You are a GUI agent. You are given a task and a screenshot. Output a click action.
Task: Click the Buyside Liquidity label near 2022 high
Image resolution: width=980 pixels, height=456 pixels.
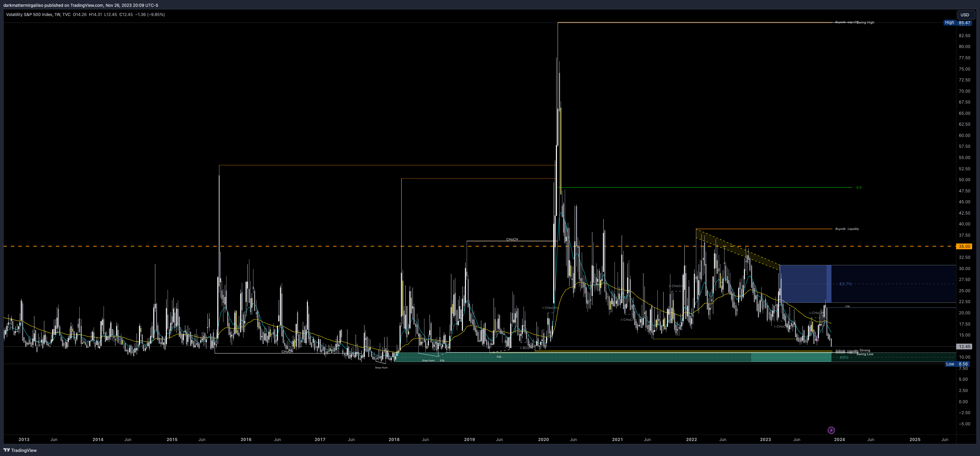click(847, 229)
